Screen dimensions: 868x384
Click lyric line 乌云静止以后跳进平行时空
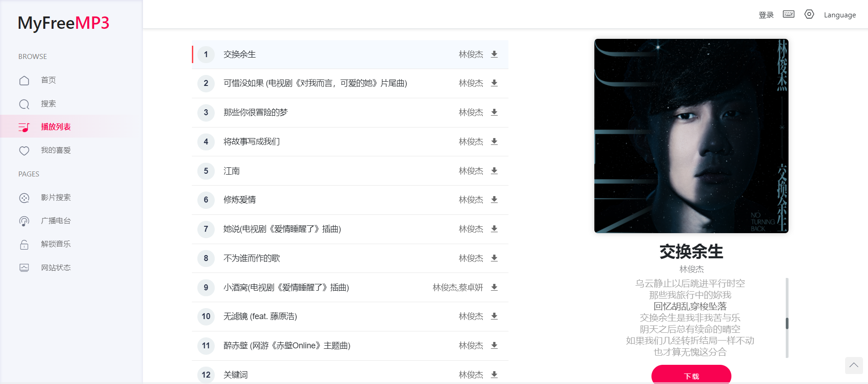coord(690,283)
